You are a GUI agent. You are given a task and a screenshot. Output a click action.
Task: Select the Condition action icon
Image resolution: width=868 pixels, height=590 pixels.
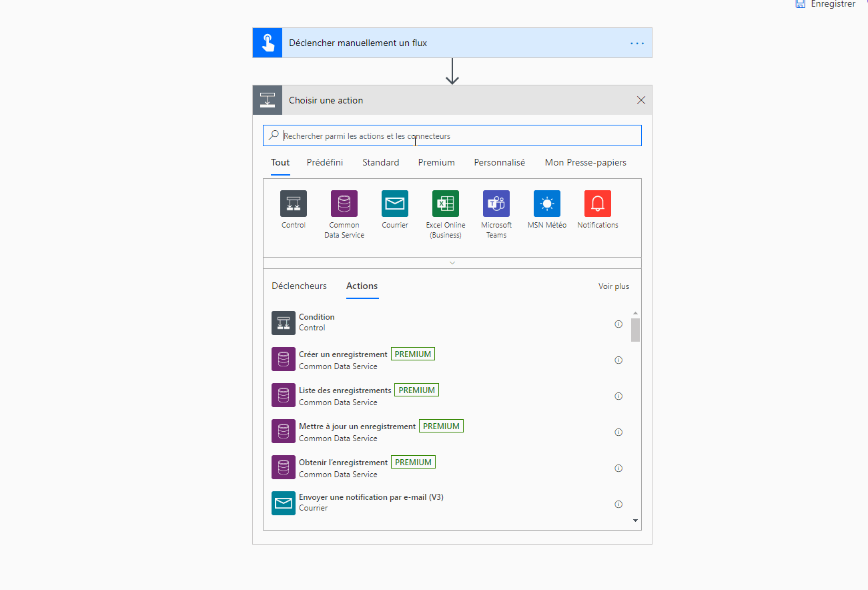[284, 323]
